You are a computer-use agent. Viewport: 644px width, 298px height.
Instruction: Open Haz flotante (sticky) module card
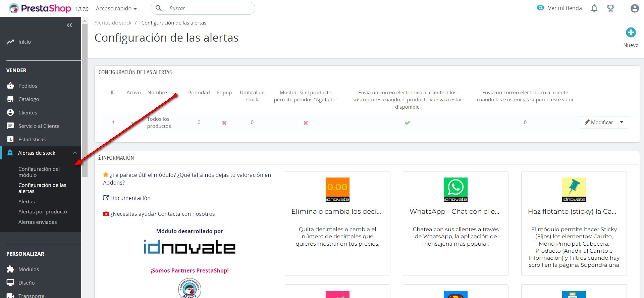(x=574, y=223)
